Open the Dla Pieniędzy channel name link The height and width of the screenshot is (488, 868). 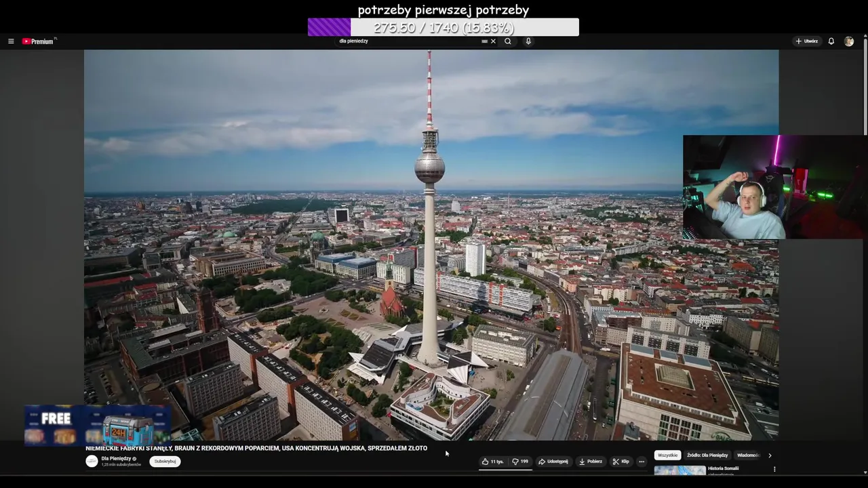pyautogui.click(x=116, y=458)
